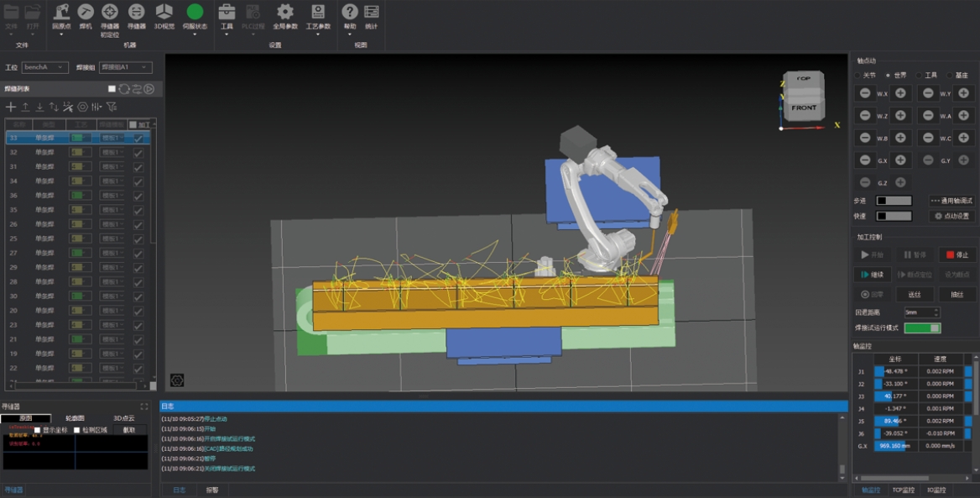Select the 关节 radio button
The image size is (980, 498).
coord(858,75)
